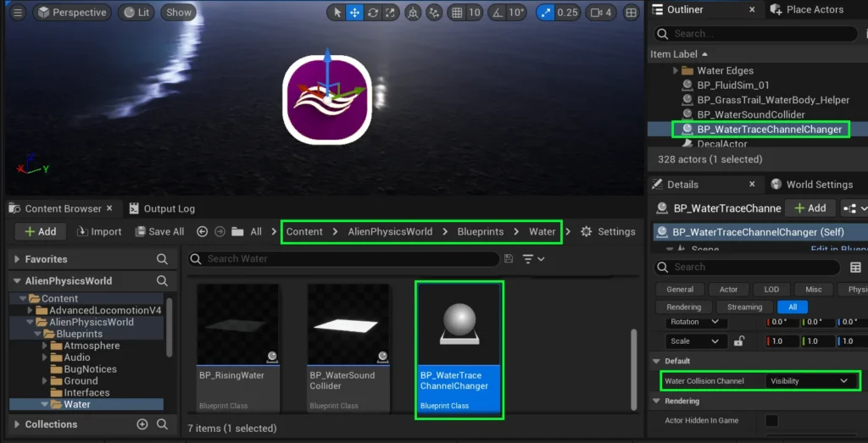
Task: Click Save All in Content Browser
Action: point(159,232)
